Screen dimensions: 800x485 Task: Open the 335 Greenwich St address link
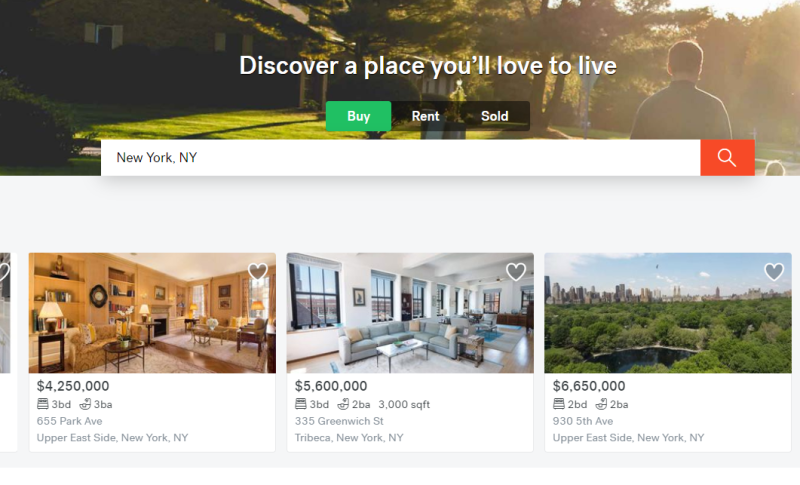339,421
